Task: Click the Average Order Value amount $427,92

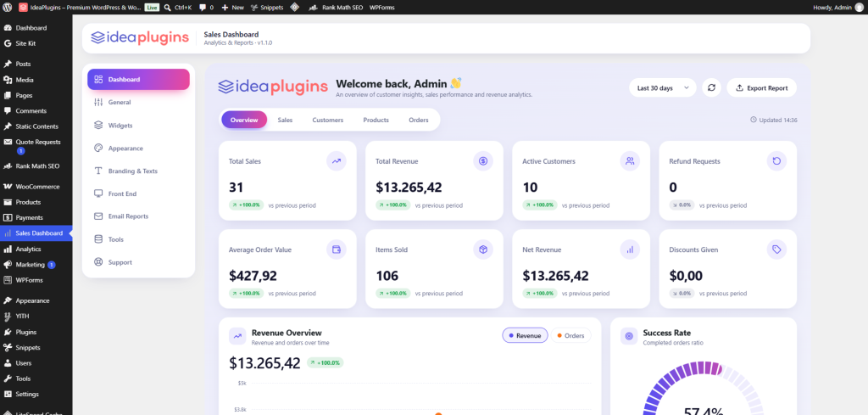Action: point(253,275)
